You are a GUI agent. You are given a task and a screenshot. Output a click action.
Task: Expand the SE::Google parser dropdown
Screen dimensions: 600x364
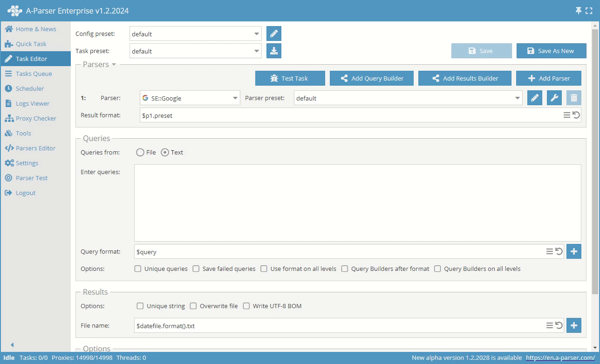pos(235,98)
